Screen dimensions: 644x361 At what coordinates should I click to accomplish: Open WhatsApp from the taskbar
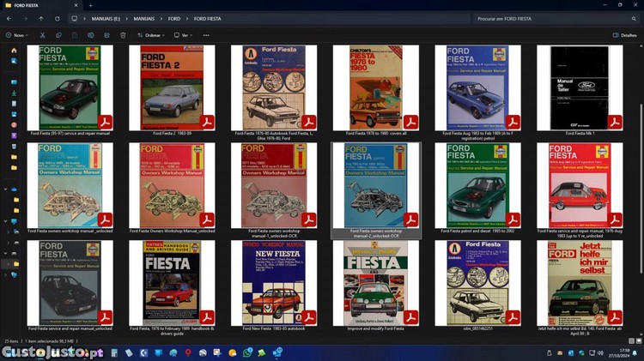pyautogui.click(x=248, y=352)
